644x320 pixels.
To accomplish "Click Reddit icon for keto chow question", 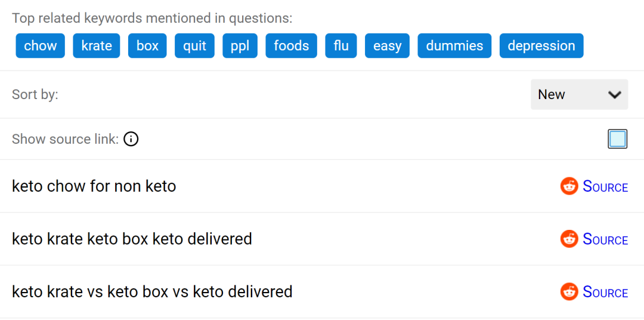I will pos(569,186).
